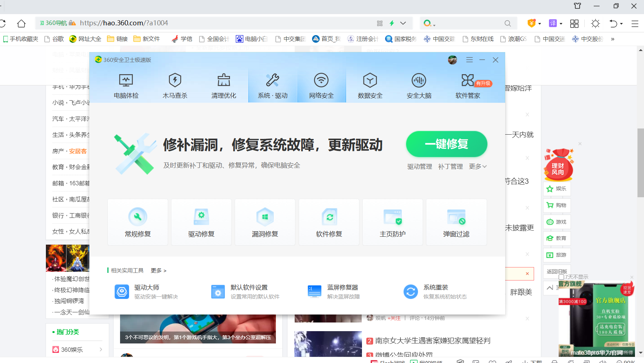
Task: Click the user avatar in 360 Safe title bar
Action: click(452, 60)
